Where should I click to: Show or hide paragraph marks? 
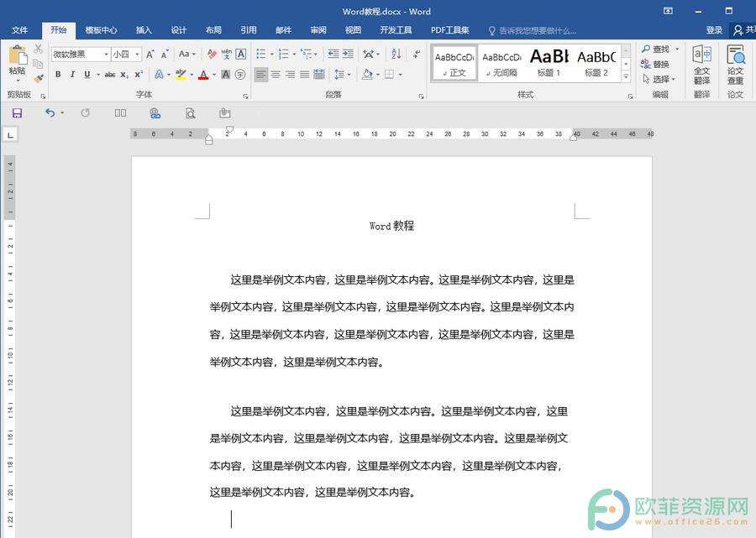pos(417,54)
